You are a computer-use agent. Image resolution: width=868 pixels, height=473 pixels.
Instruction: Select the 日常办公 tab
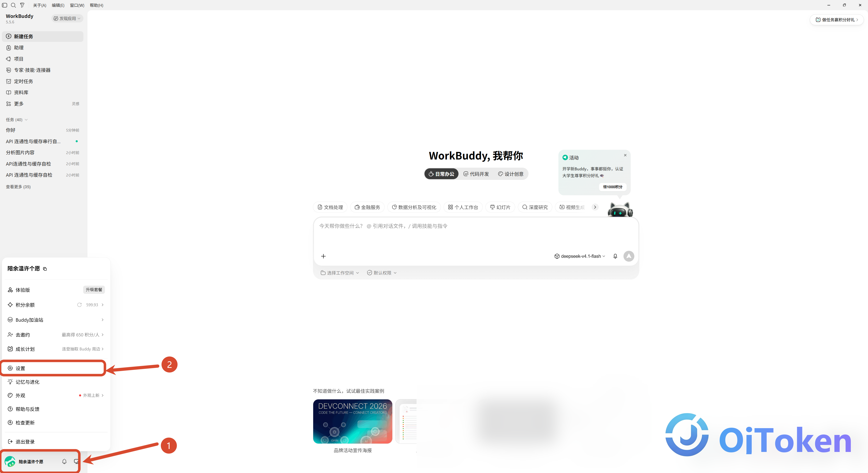pos(441,174)
